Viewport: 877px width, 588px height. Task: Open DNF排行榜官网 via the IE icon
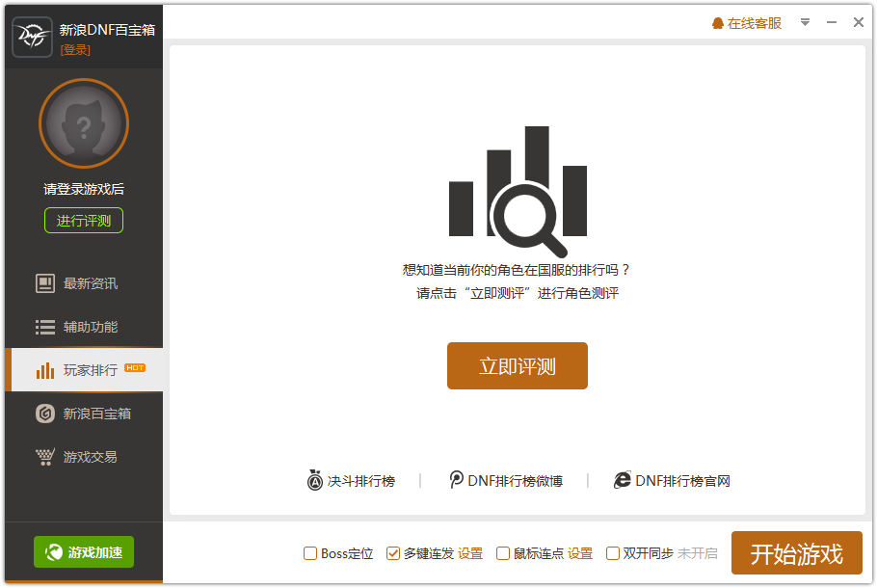click(x=623, y=480)
